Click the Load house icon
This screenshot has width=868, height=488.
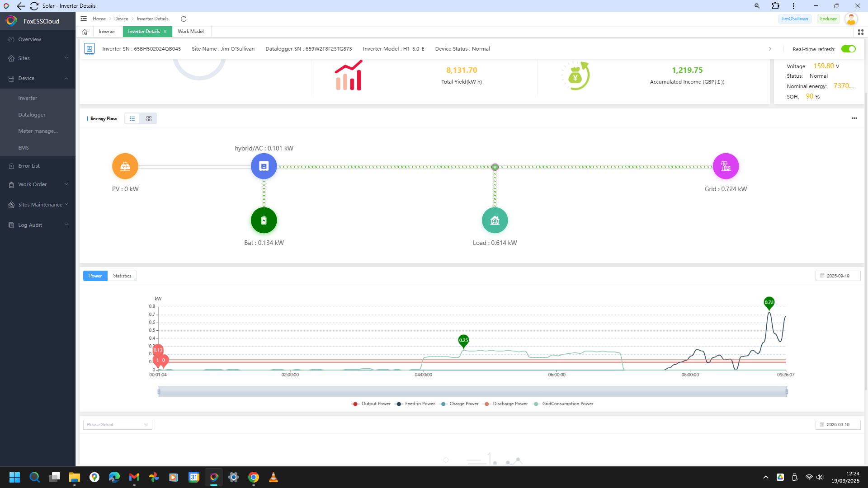[x=495, y=221]
